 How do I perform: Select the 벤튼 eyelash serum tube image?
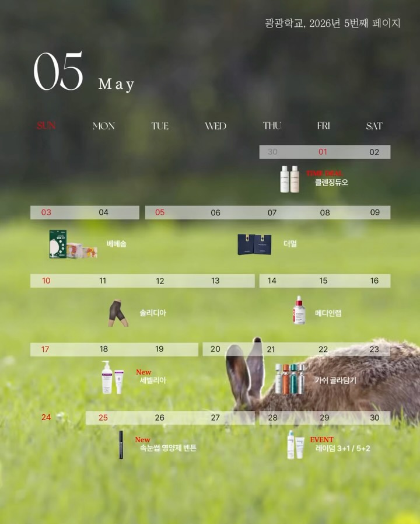point(121,445)
